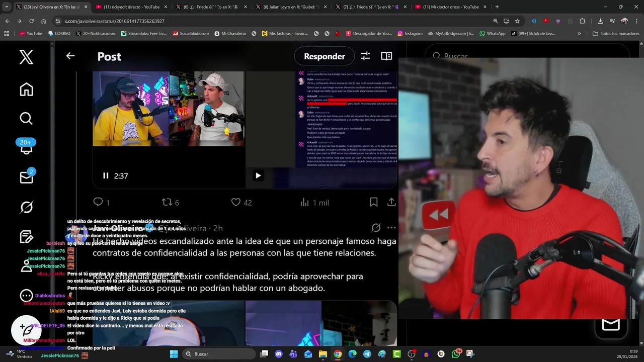Click the second video thumbnail below the reply
This screenshot has height=362, width=644.
(x=321, y=323)
